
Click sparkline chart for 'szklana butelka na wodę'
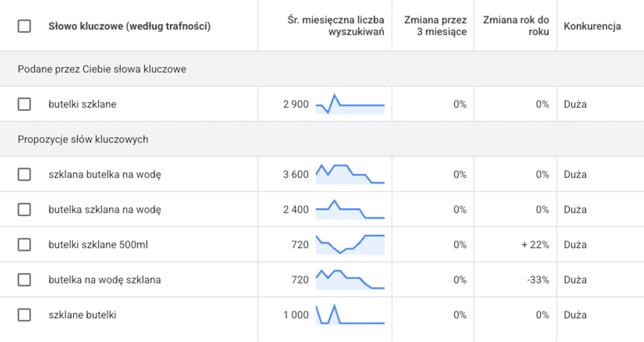350,174
